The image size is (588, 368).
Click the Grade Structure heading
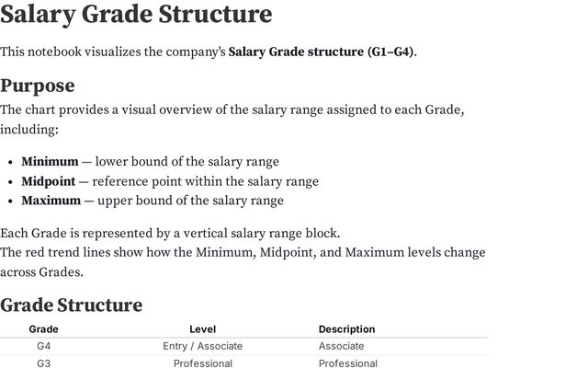(72, 305)
